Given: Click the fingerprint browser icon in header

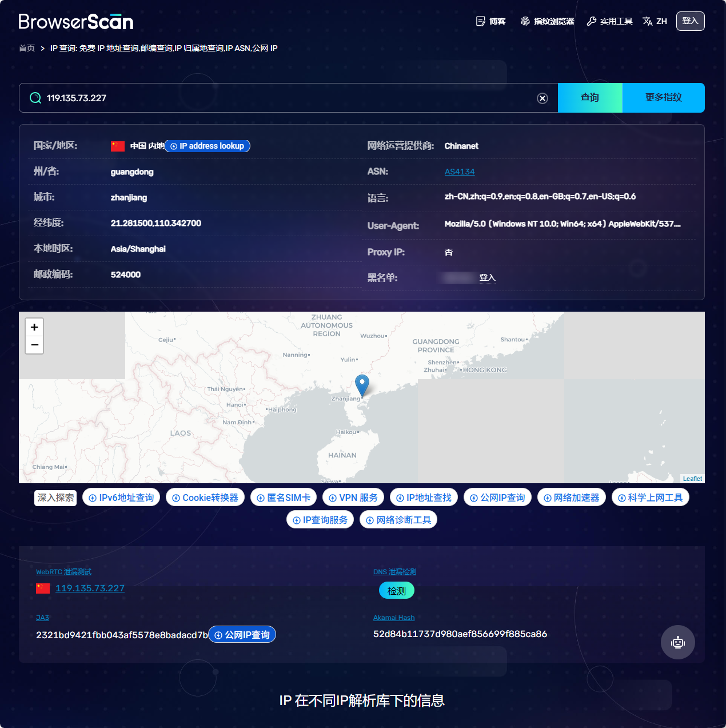Looking at the screenshot, I should point(525,21).
